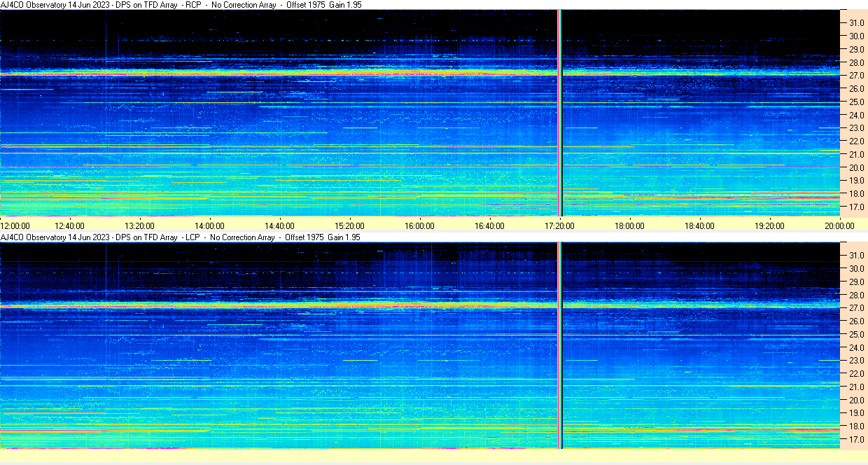Click the 20.0 frequency tick in RCP panel
The image size is (868, 465).
pyautogui.click(x=856, y=167)
